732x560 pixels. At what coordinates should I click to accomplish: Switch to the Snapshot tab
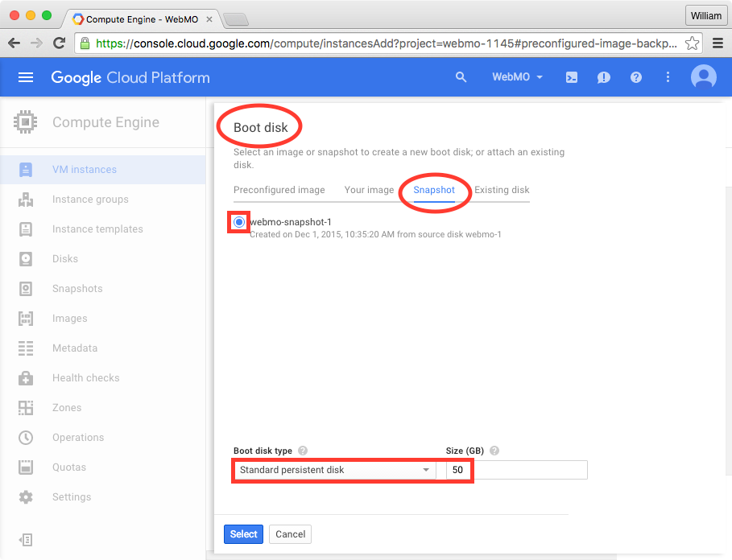point(434,190)
